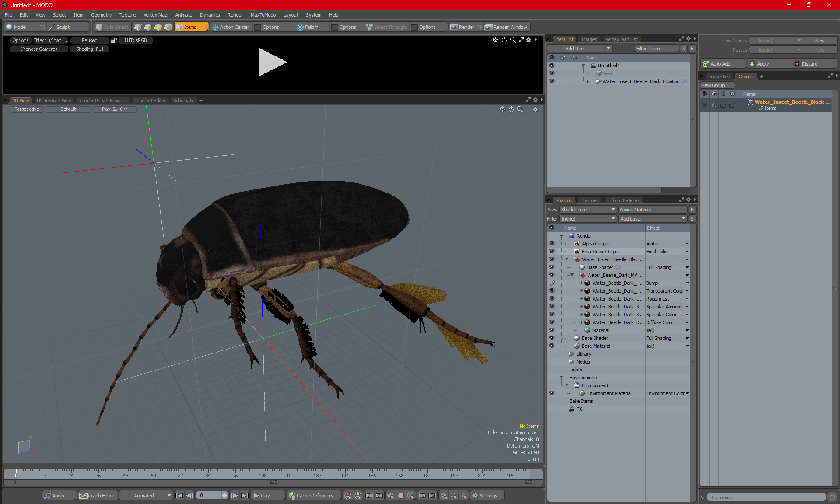Viewport: 840px width, 504px height.
Task: Hide the Alpha Output layer
Action: [552, 244]
